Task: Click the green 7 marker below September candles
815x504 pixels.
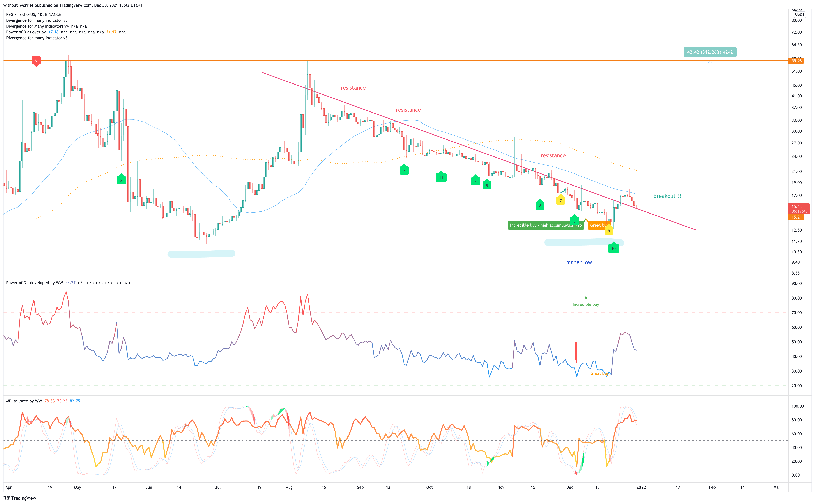Action: (404, 169)
